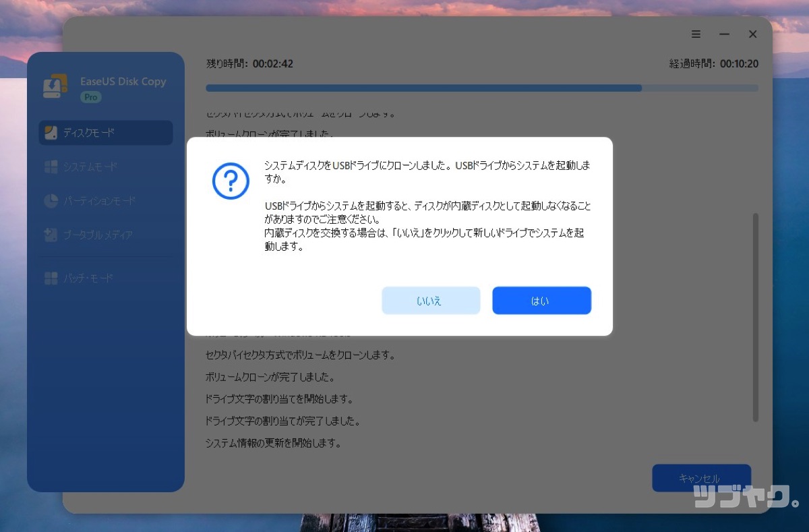Select the Disk Mode icon in sidebar
This screenshot has width=809, height=532.
coord(52,133)
